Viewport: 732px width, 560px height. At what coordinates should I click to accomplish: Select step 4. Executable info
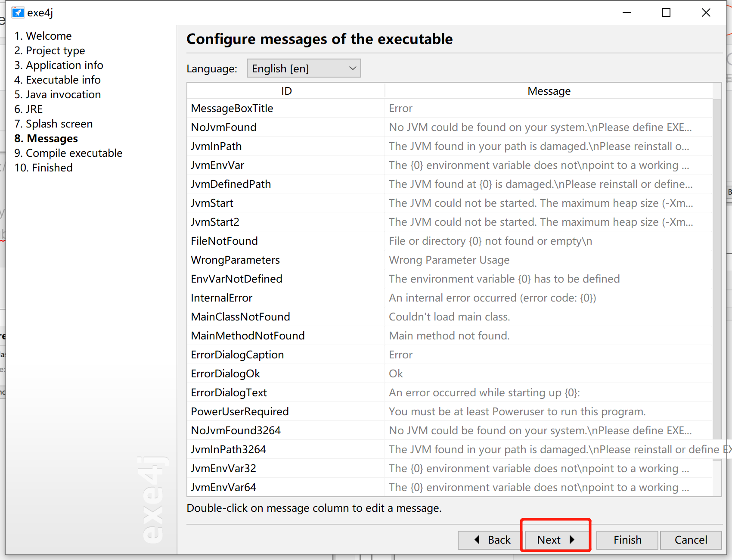(x=57, y=80)
